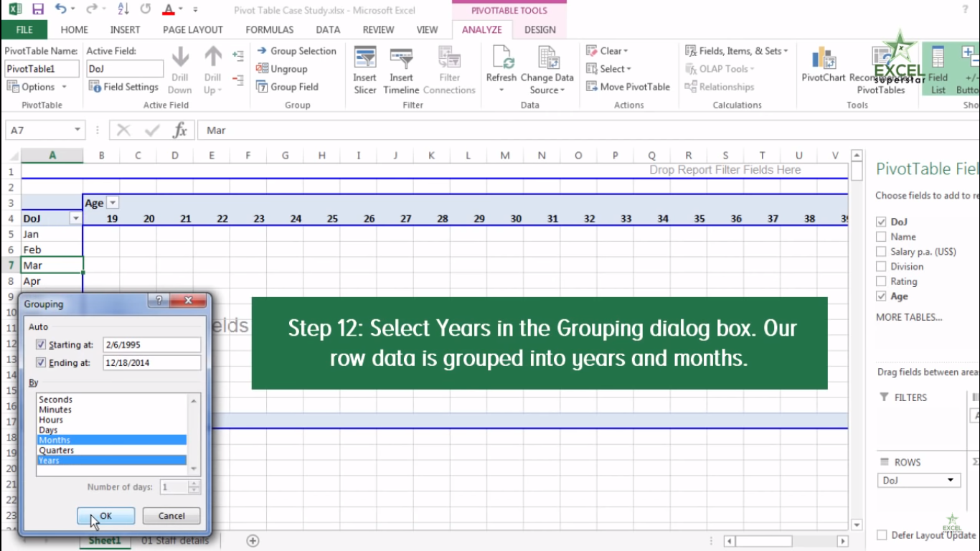
Task: Open the Clear dropdown menu
Action: click(x=607, y=51)
